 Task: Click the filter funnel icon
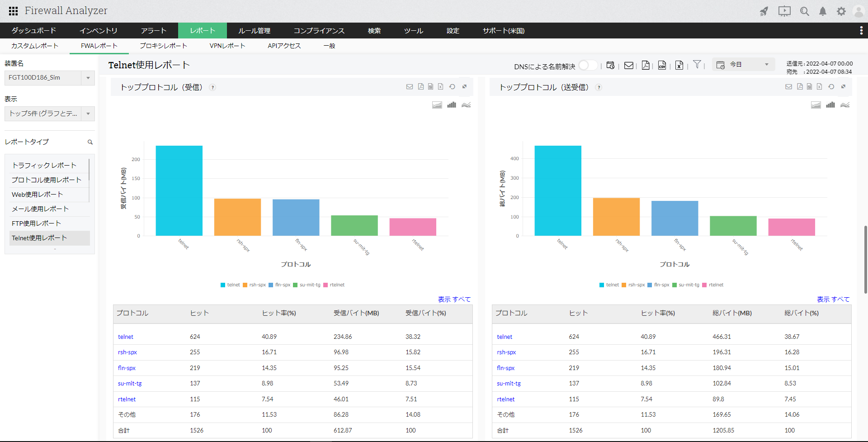click(x=697, y=65)
